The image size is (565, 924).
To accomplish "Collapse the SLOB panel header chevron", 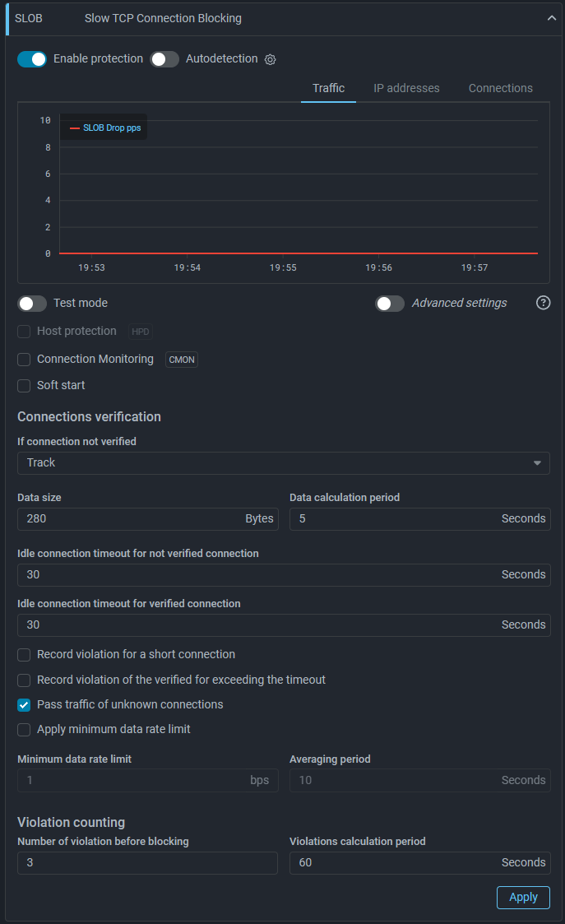I will (x=552, y=18).
